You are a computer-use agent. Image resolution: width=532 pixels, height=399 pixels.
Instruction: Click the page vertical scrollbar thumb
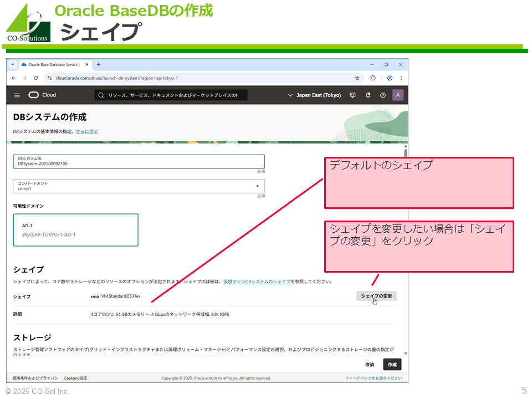[406, 153]
